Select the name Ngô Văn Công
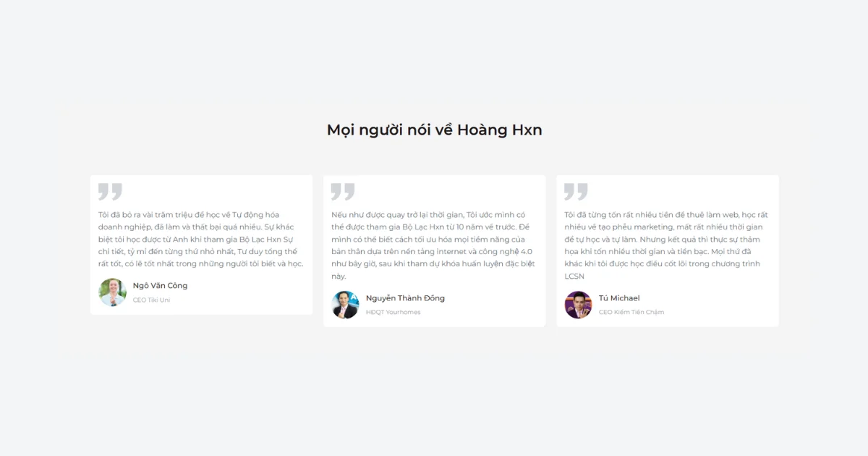Image resolution: width=868 pixels, height=456 pixels. [x=160, y=286]
